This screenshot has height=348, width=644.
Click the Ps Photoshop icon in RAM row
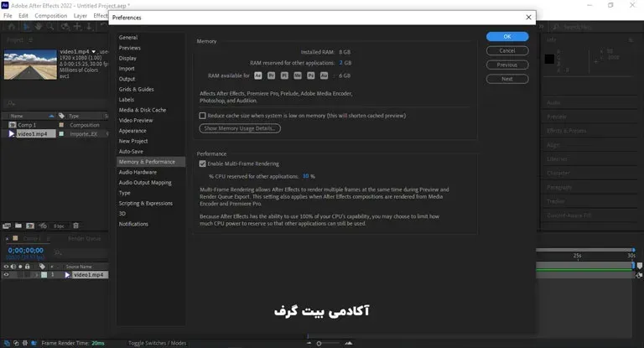tap(311, 75)
